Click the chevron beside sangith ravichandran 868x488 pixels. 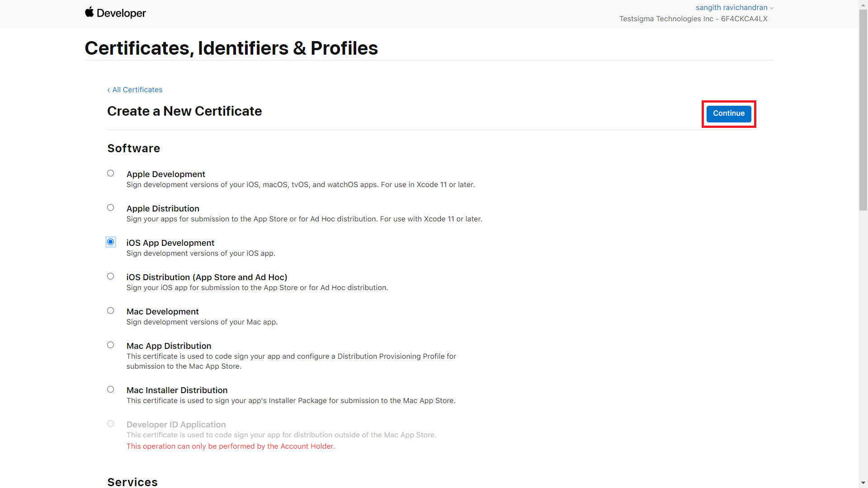771,8
